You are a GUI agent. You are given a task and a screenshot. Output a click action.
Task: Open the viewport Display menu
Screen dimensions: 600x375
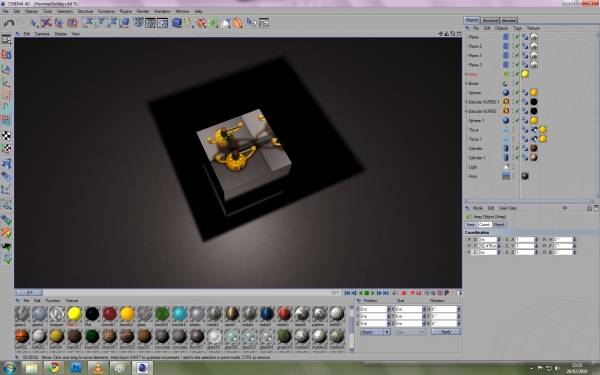pyautogui.click(x=60, y=34)
